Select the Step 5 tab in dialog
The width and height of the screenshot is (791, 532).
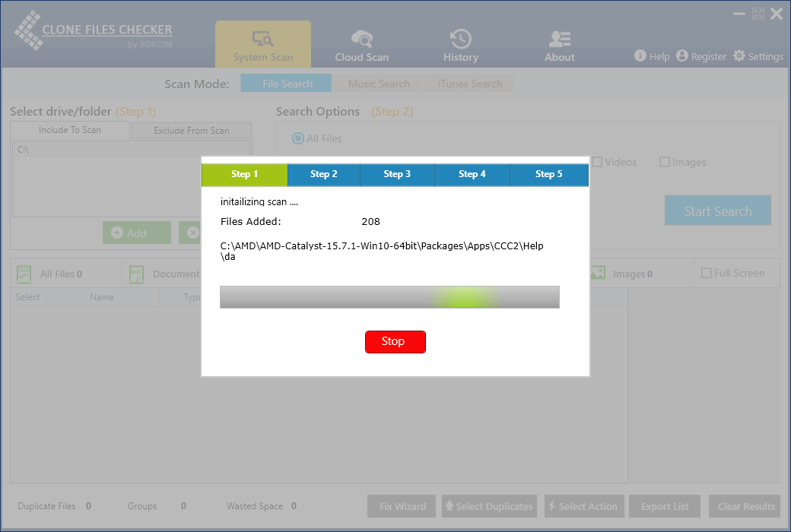pos(549,175)
